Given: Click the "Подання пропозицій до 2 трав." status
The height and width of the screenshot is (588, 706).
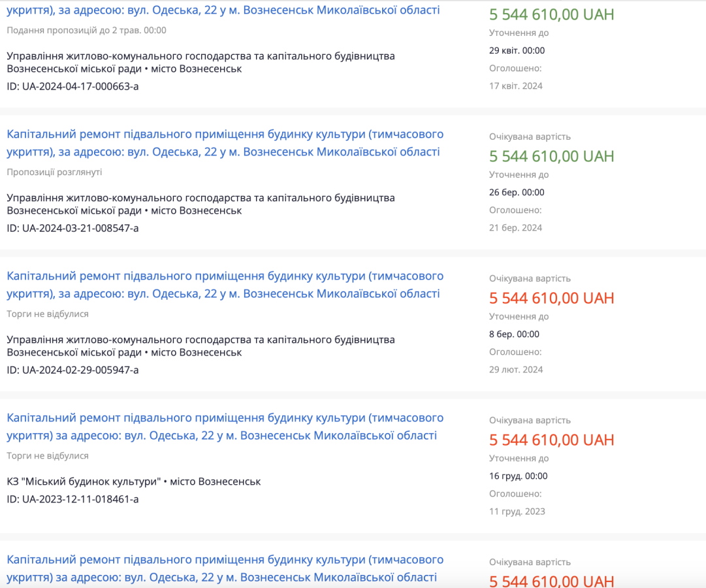Looking at the screenshot, I should click(x=86, y=30).
